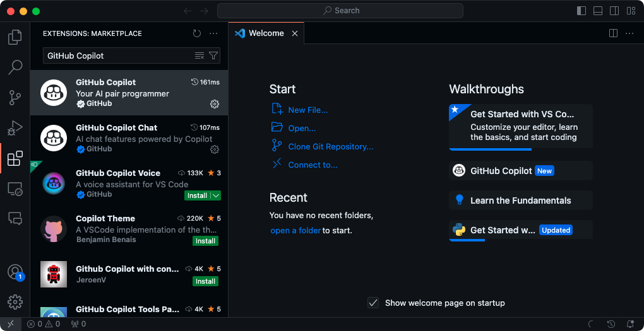
Task: Go forward in navigation history
Action: point(204,11)
